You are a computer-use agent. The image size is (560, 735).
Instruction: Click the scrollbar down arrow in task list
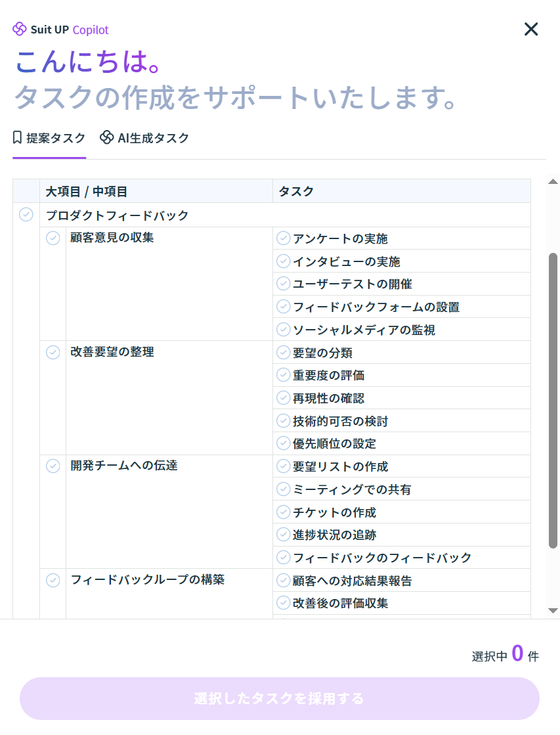click(x=553, y=611)
